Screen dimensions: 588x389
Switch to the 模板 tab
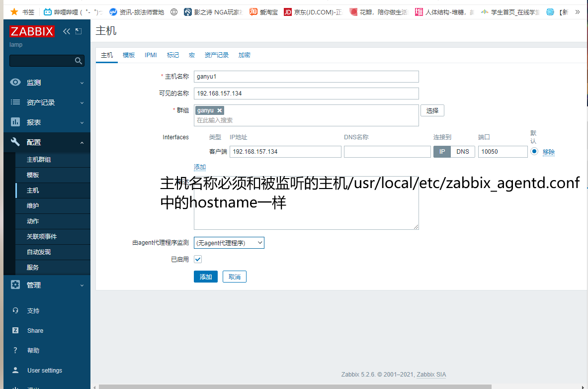[129, 55]
